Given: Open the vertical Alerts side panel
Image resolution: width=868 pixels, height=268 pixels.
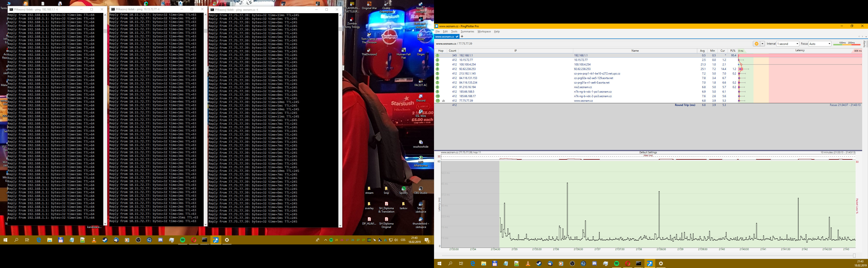Looking at the screenshot, I should pyautogui.click(x=865, y=44).
